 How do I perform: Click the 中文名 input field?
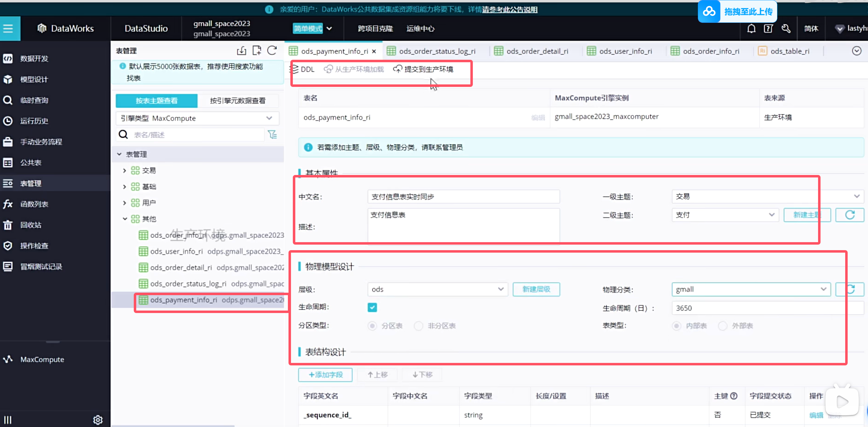463,197
